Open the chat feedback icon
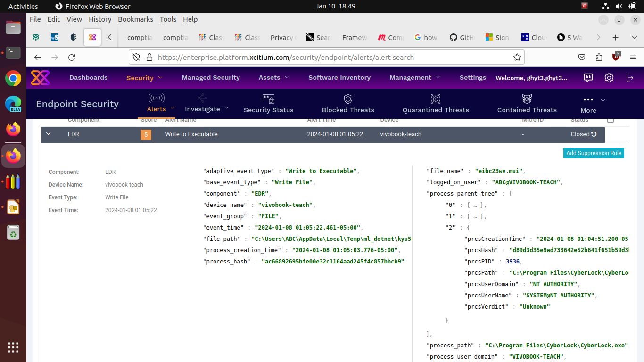This screenshot has width=644, height=362. [588, 78]
